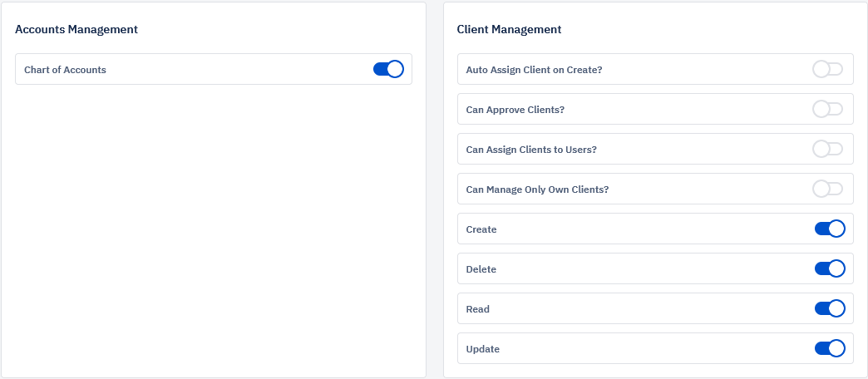Click the Delete label text
Screen dimensions: 868x379
pos(481,269)
